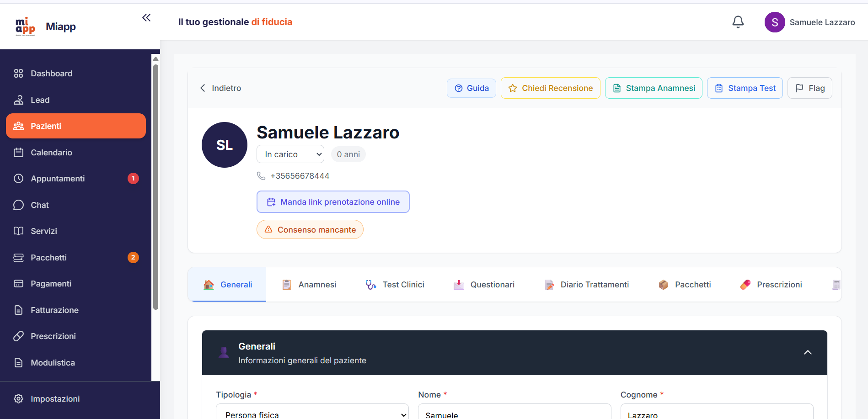Collapse the Generali panel chevron
This screenshot has width=868, height=419.
tap(807, 352)
